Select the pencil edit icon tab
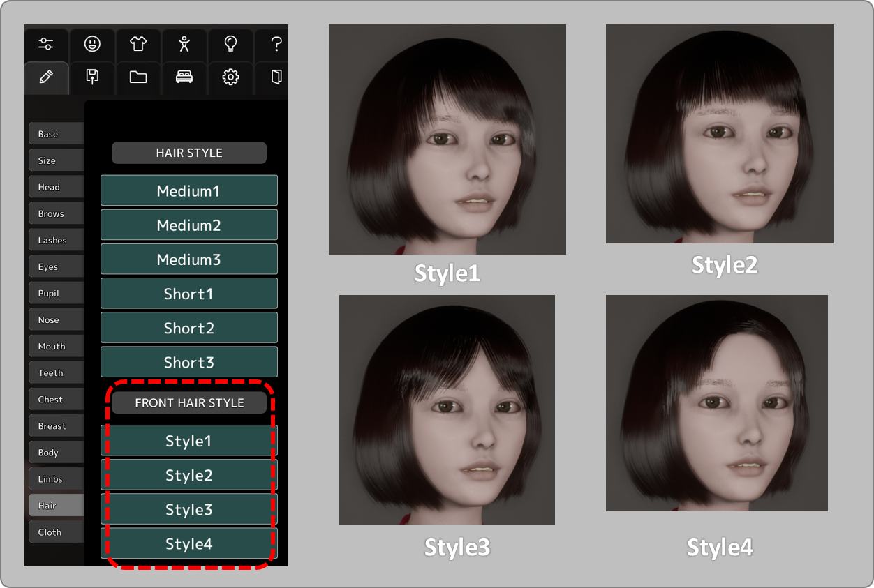 coord(46,77)
